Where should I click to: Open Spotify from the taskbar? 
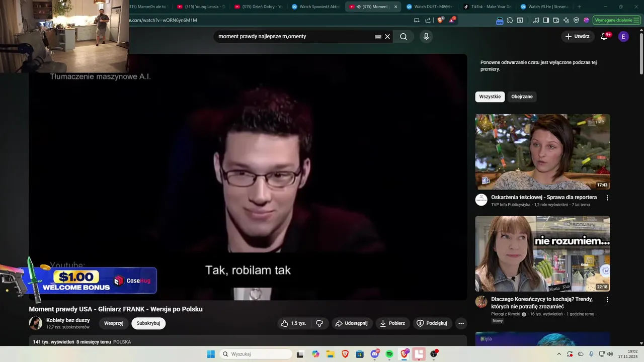click(389, 354)
